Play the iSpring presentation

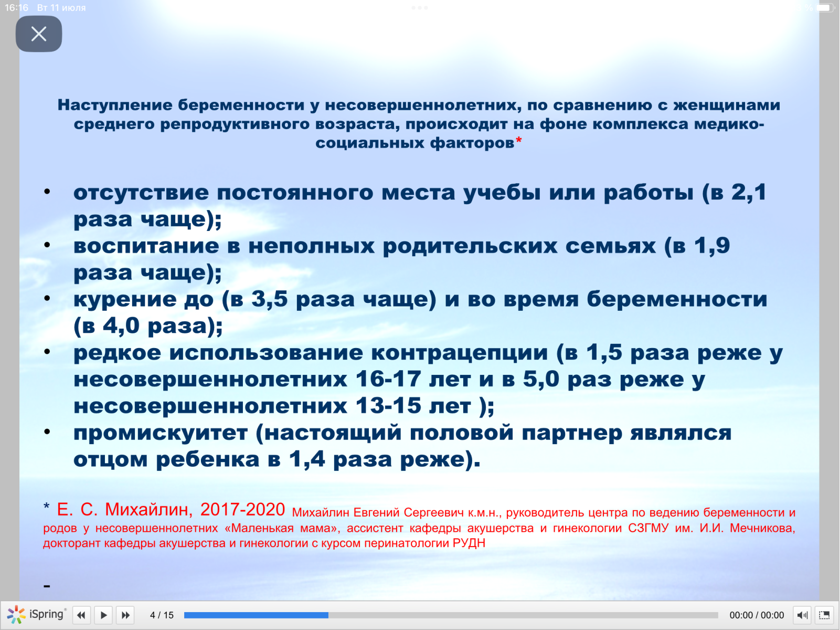(104, 615)
